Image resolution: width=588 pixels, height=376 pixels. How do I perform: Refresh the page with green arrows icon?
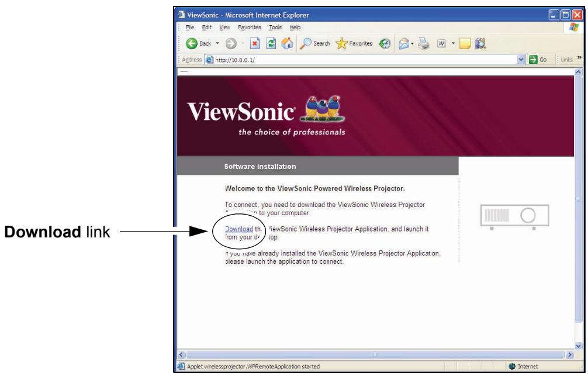[x=271, y=43]
